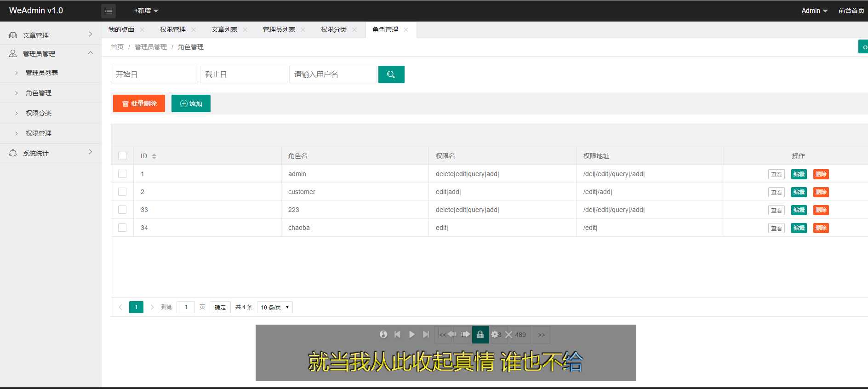Close the 权限管理 tab
Image resolution: width=868 pixels, height=389 pixels.
194,29
